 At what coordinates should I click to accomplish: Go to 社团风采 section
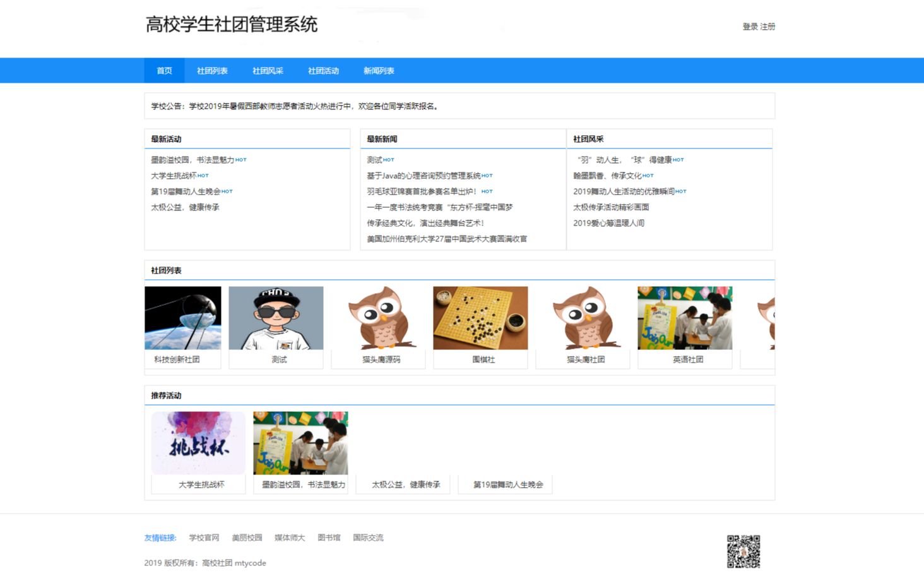[267, 70]
